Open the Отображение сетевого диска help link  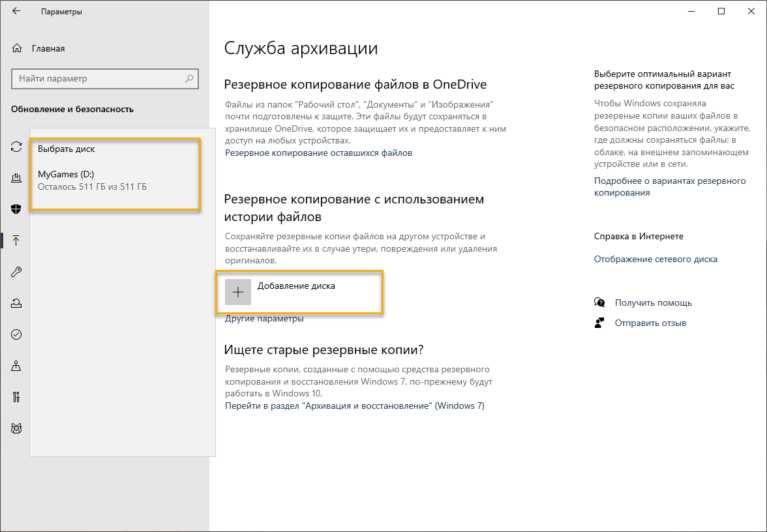tap(655, 259)
